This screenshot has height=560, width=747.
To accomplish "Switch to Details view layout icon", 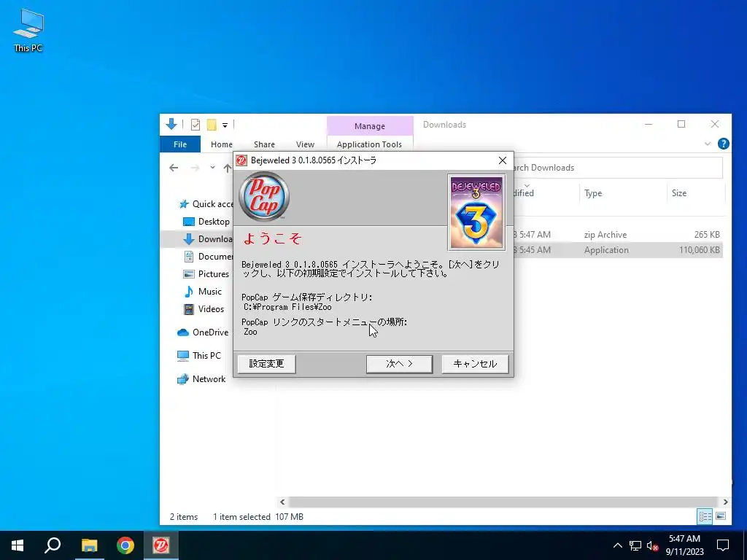I will point(705,516).
